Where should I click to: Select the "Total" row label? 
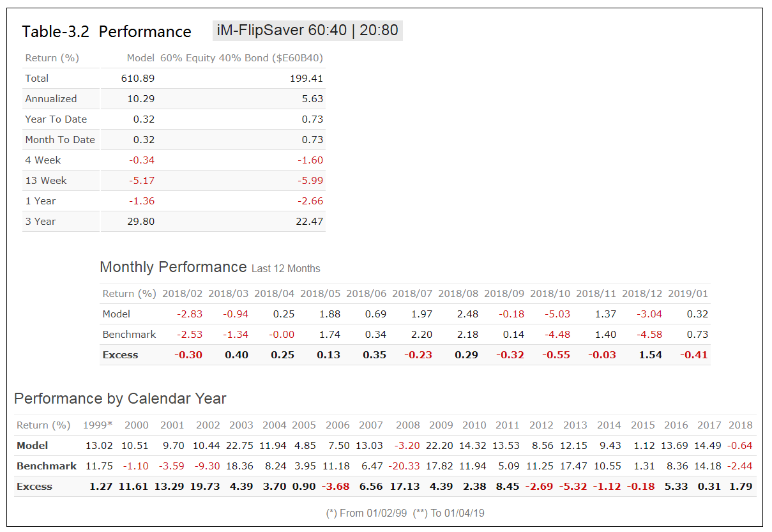point(37,79)
